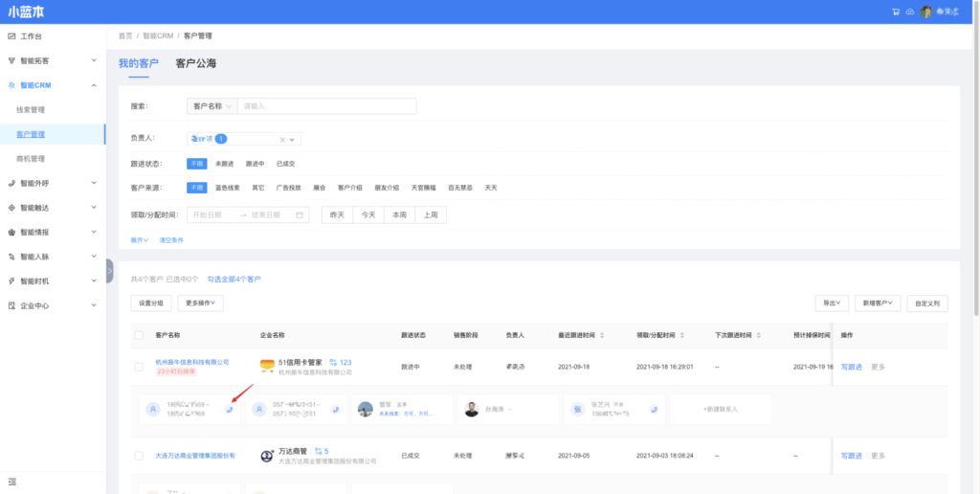Click the 设置分组 button

(150, 303)
